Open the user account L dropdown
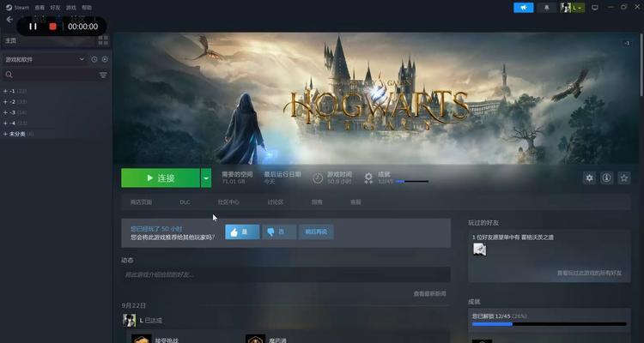 click(x=578, y=8)
